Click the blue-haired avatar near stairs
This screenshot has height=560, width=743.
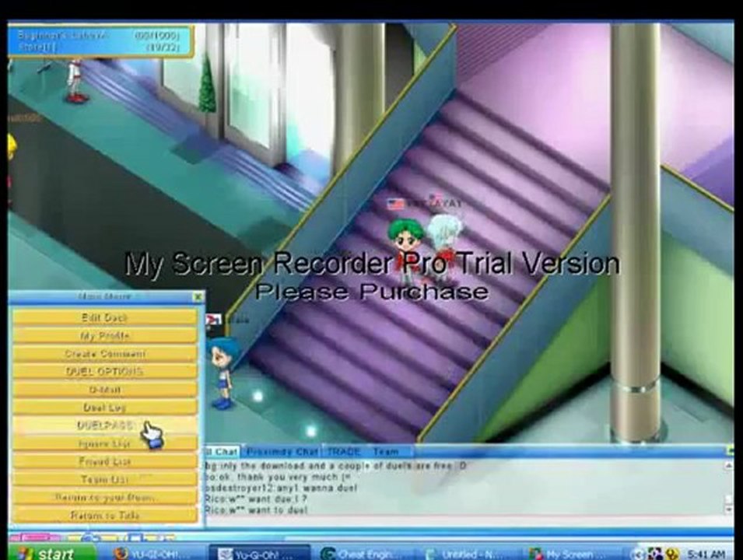[222, 372]
